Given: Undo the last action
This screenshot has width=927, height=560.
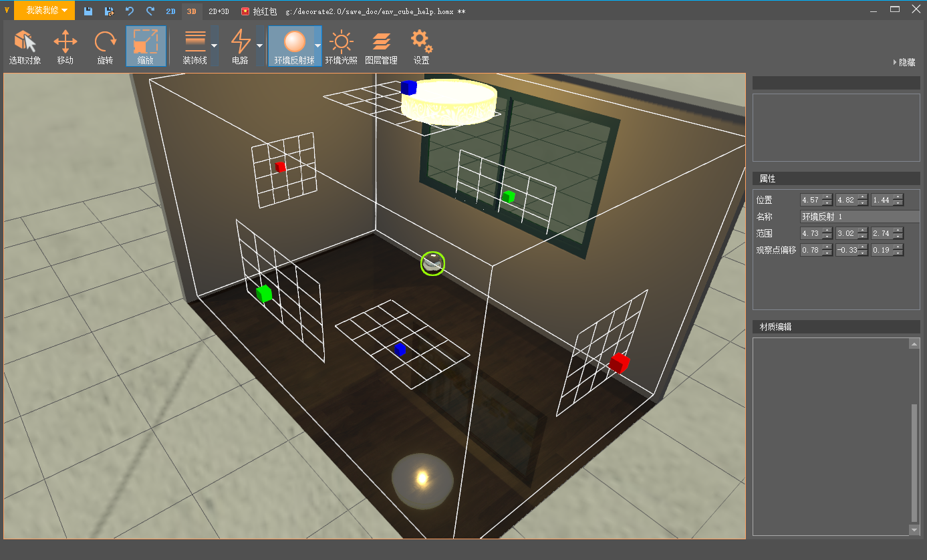Looking at the screenshot, I should click(130, 11).
